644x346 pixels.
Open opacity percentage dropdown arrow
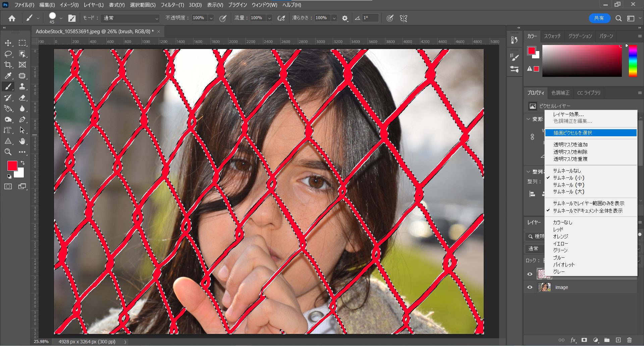pos(211,18)
